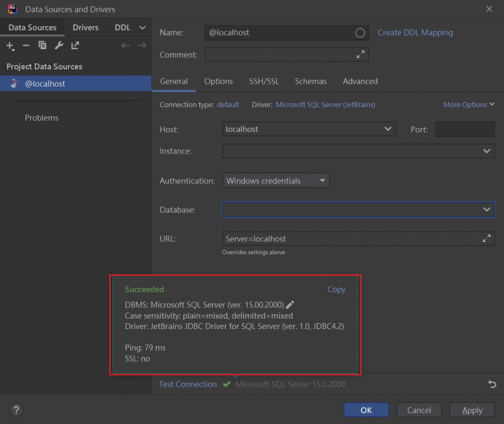Click the OK button
Image resolution: width=504 pixels, height=424 pixels.
pos(366,410)
